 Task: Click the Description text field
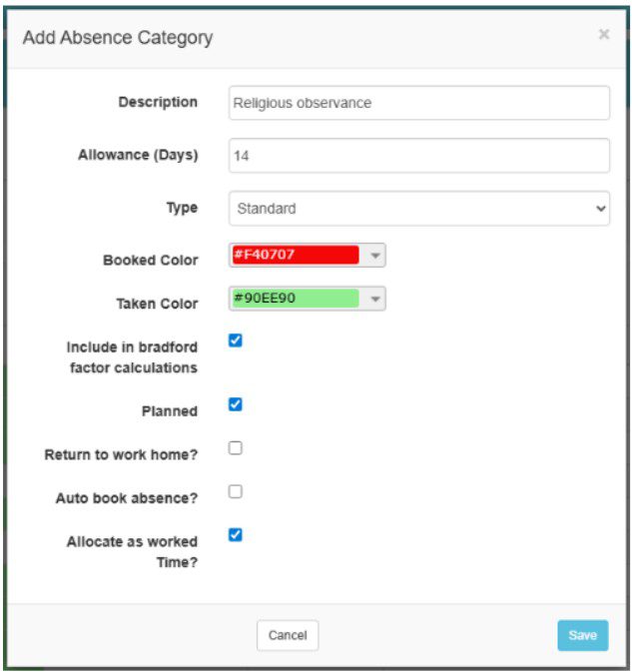[418, 103]
